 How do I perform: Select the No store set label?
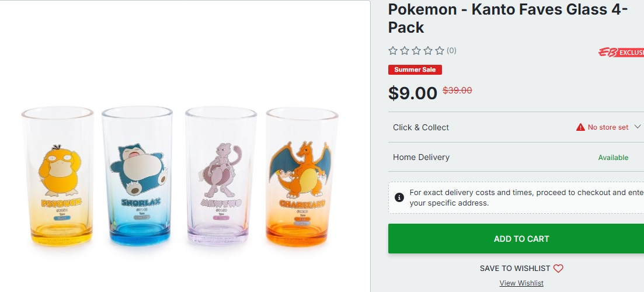(608, 127)
